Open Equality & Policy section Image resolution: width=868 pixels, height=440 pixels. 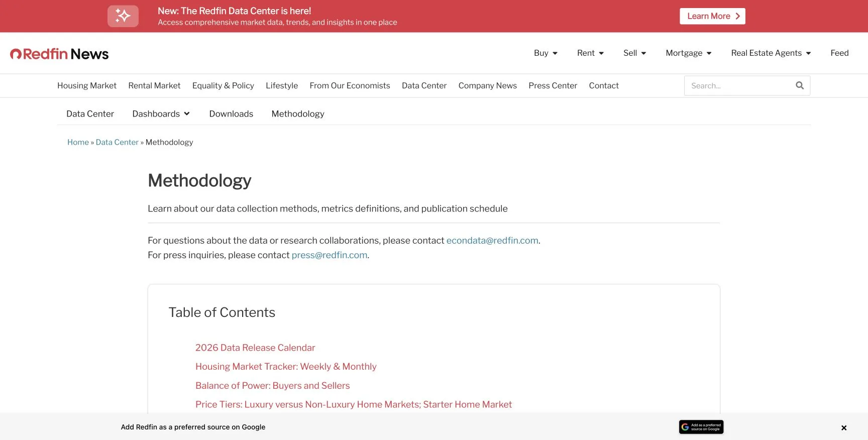(223, 85)
